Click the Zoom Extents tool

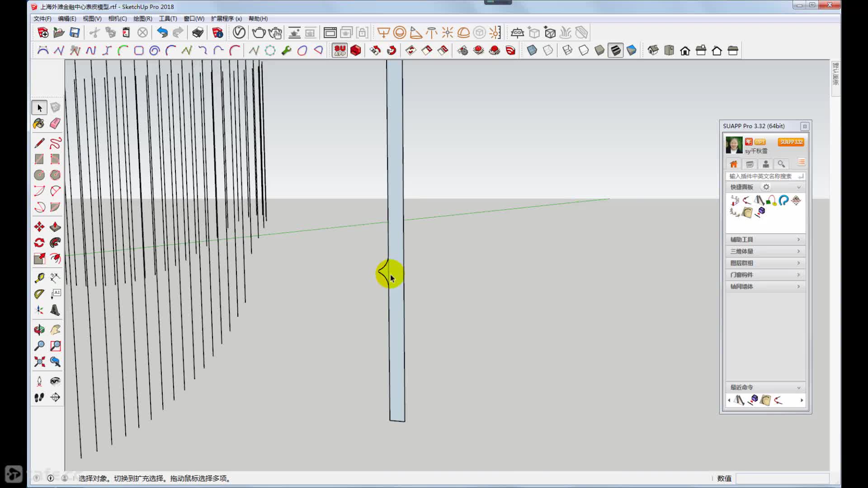coord(39,361)
